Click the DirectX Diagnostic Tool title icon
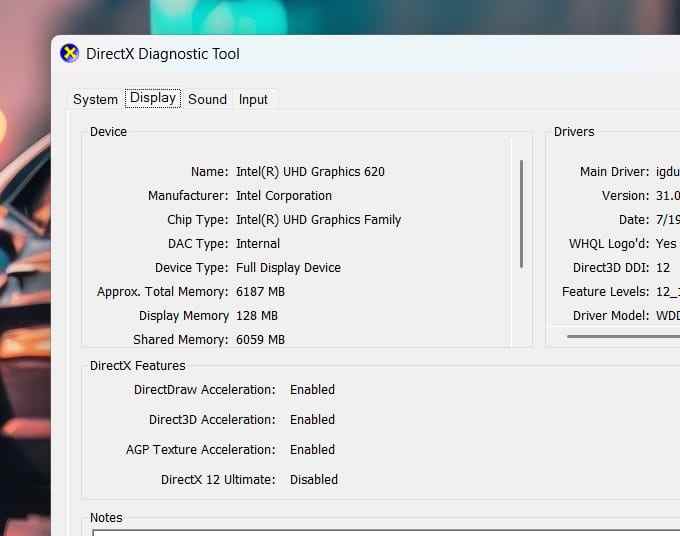 [x=69, y=54]
